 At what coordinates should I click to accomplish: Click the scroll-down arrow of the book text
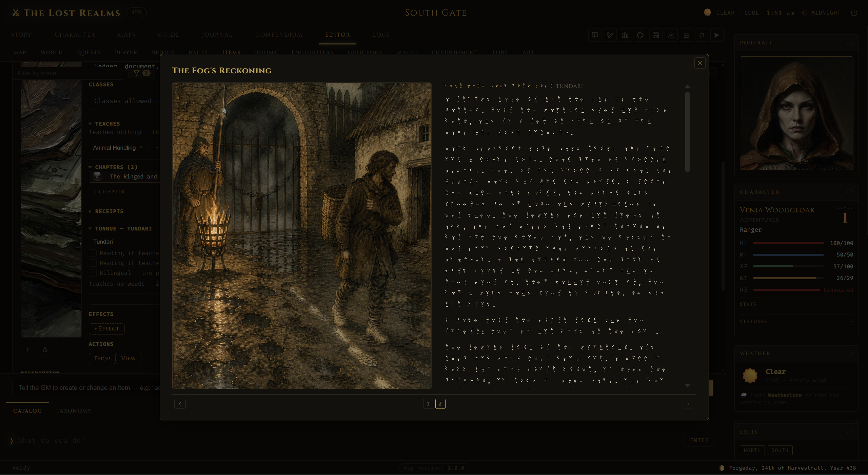(687, 385)
